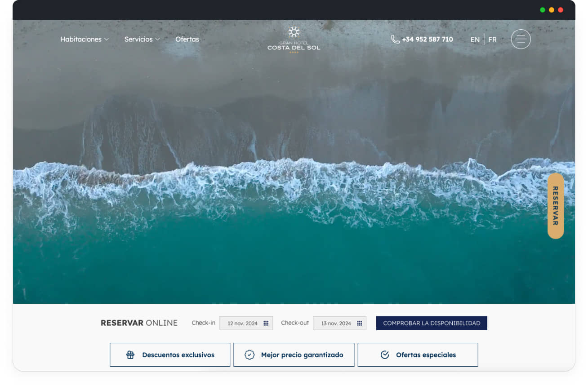Expand the Servicios dropdown menu
The width and height of the screenshot is (588, 386).
142,40
